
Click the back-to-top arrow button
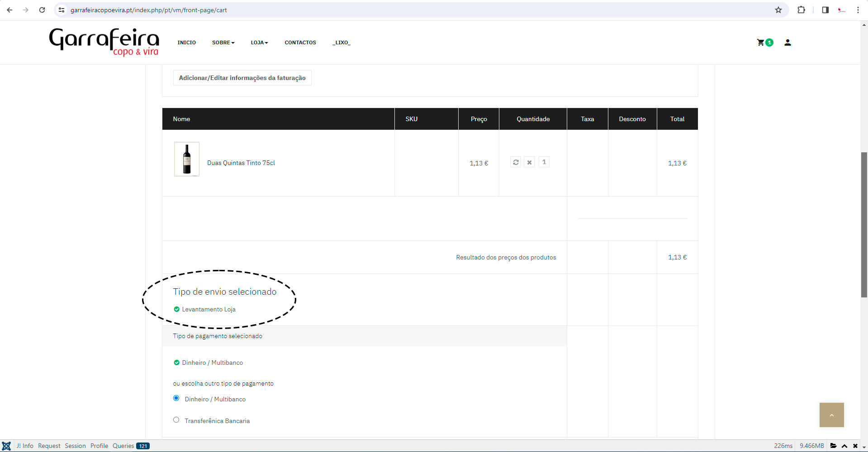pos(832,415)
